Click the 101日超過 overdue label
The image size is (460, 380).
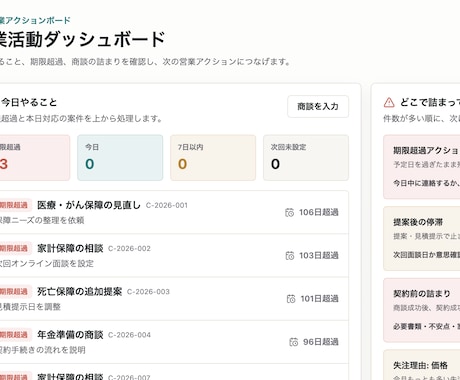[x=319, y=299]
